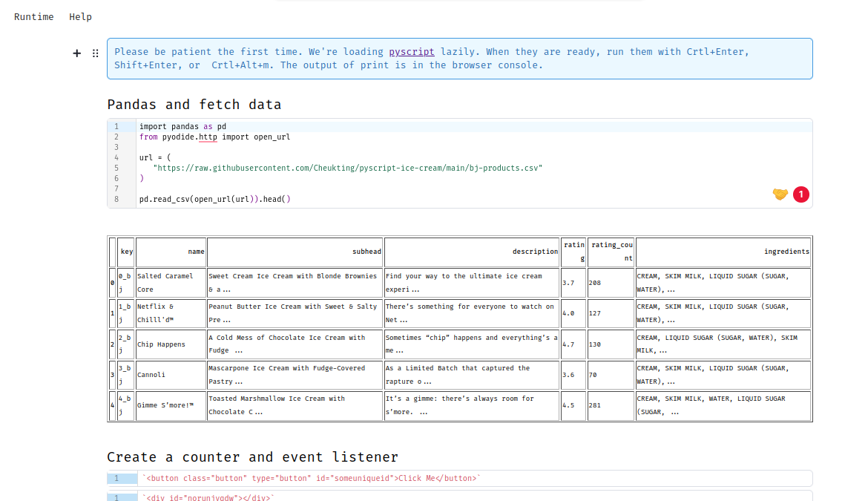Select the 'Chip Happens' name cell

[x=171, y=344]
